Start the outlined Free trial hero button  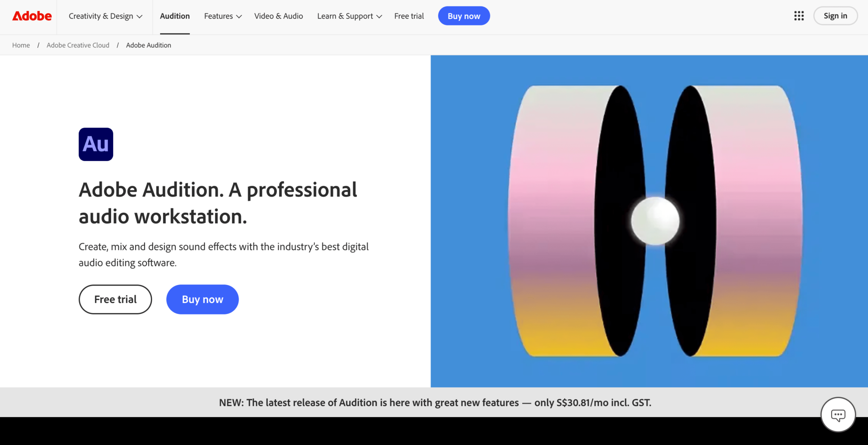(x=115, y=299)
